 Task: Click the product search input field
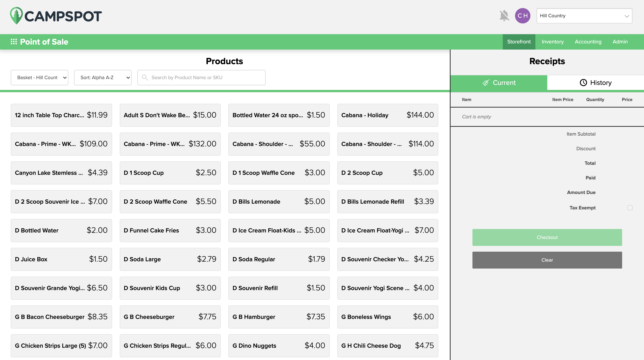tap(205, 78)
